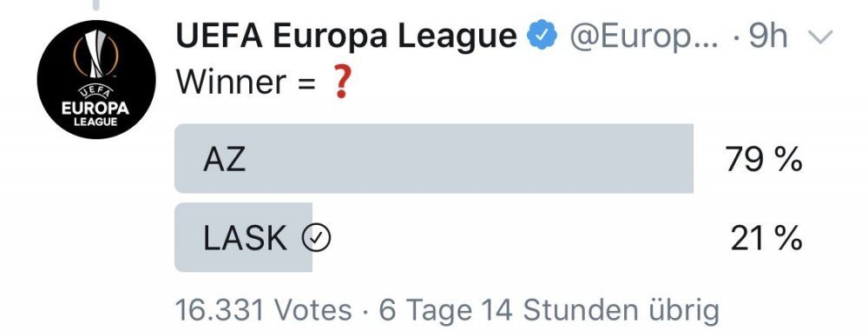Image resolution: width=868 pixels, height=331 pixels.
Task: Click the thread line above the avatar
Action: [96, 5]
